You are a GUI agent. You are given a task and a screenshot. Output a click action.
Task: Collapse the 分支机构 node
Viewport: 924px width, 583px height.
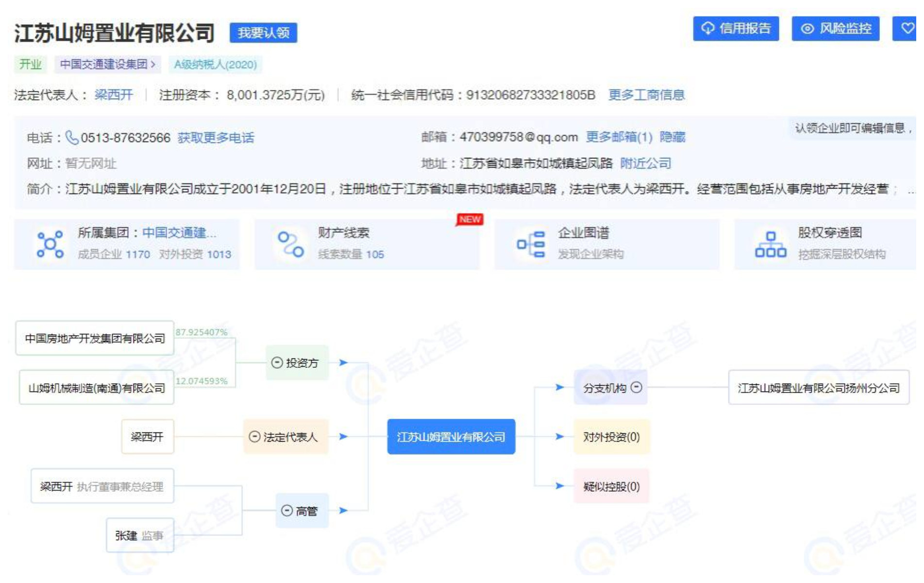pyautogui.click(x=637, y=388)
